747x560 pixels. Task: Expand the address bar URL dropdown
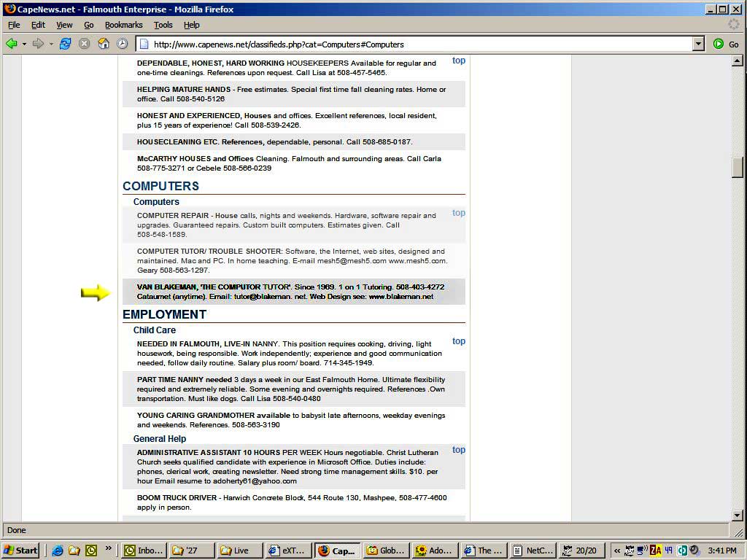pyautogui.click(x=698, y=44)
